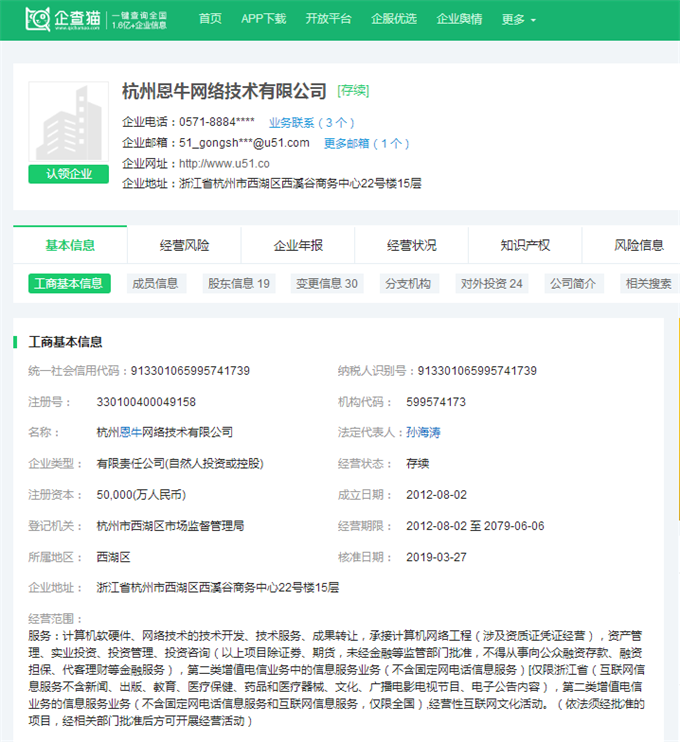The width and height of the screenshot is (680, 742).
Task: Open 开放平台 navigation item
Action: (x=328, y=19)
